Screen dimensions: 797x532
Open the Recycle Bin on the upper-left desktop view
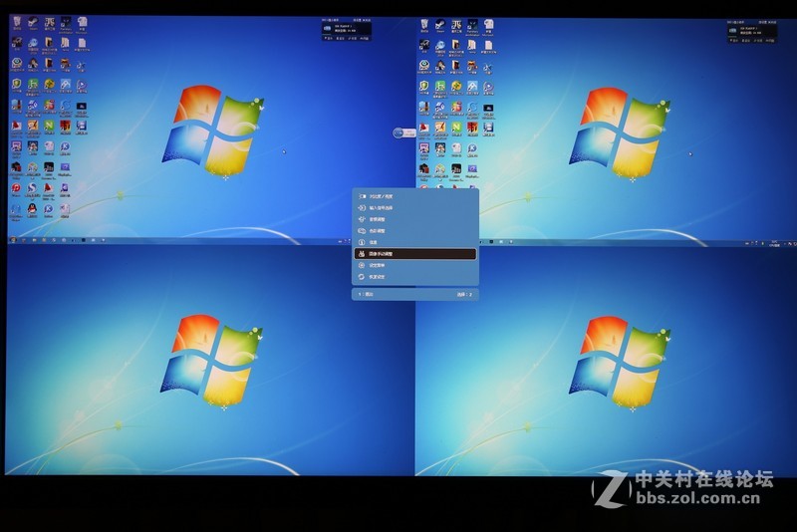17,23
